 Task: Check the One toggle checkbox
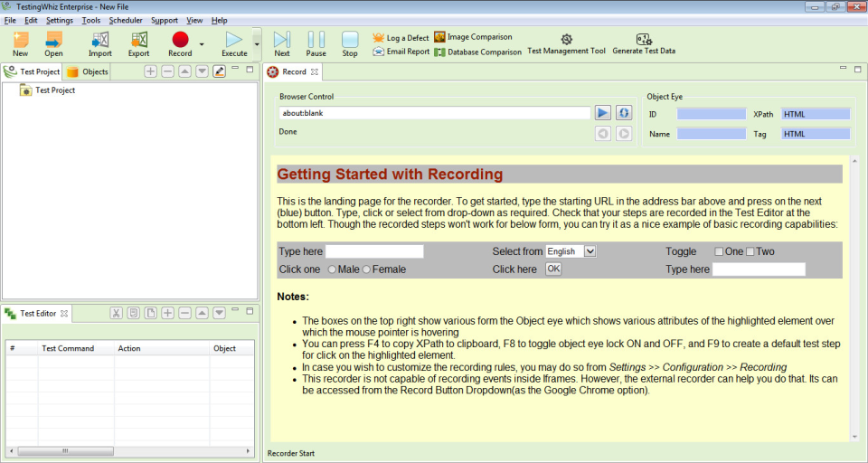click(719, 251)
